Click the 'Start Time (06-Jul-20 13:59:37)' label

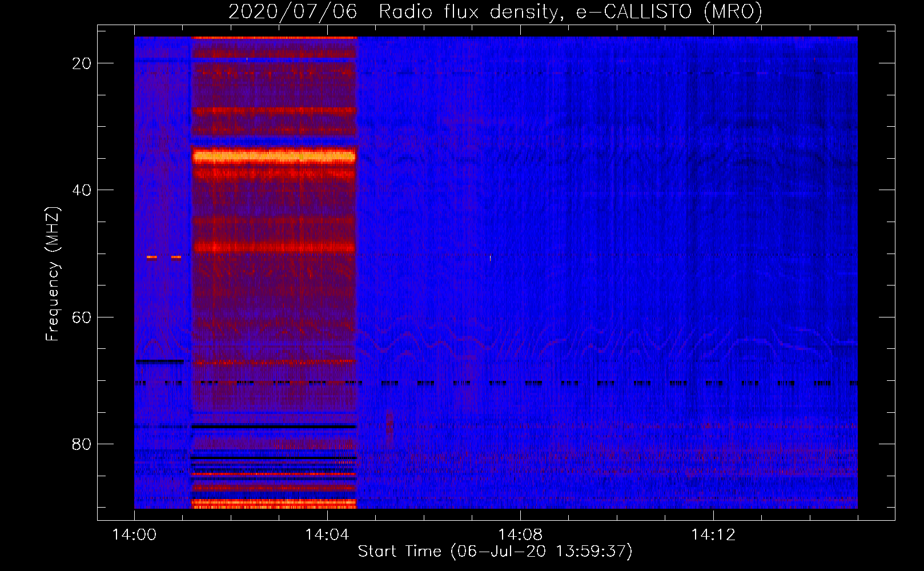(x=495, y=552)
